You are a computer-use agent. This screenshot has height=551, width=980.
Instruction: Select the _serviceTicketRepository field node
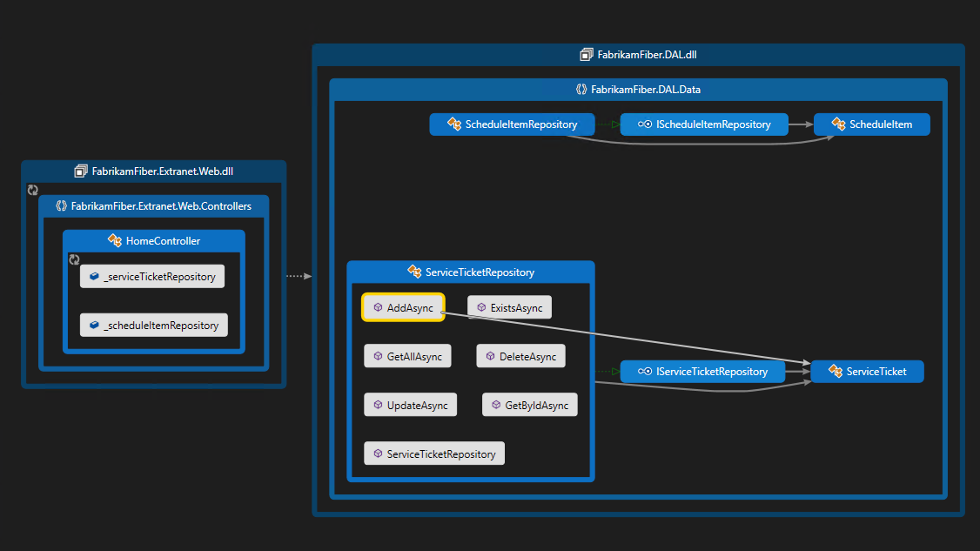tap(152, 277)
